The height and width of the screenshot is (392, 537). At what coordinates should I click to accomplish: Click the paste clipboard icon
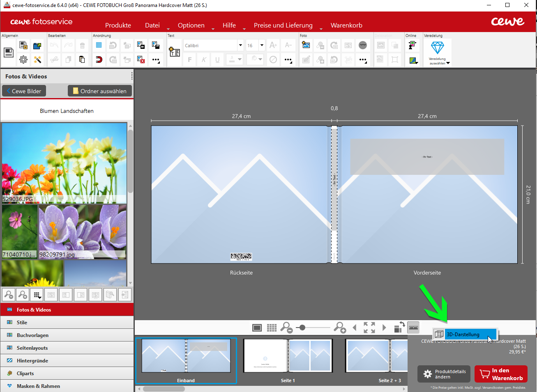[82, 60]
